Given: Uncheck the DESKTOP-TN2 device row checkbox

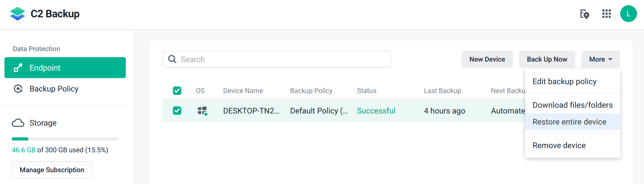Looking at the screenshot, I should [177, 111].
